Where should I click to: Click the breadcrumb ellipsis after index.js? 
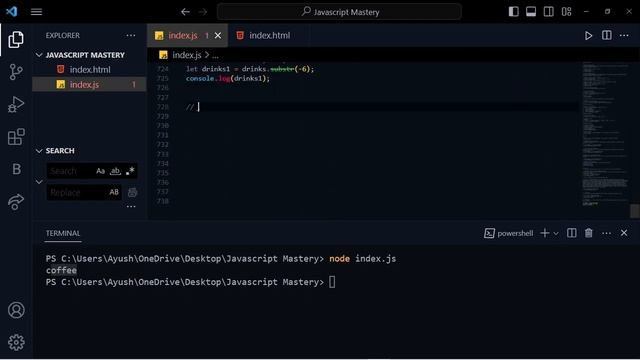tap(215, 55)
